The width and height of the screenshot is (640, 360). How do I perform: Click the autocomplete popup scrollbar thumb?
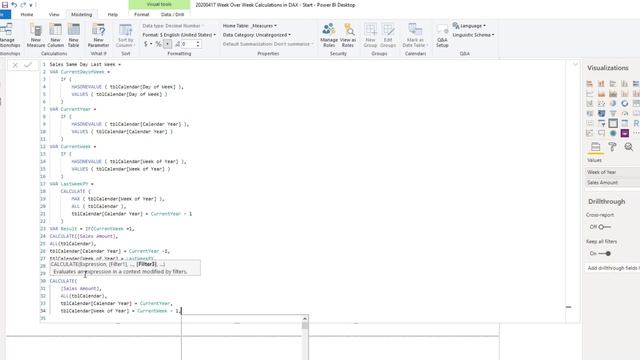(x=305, y=325)
